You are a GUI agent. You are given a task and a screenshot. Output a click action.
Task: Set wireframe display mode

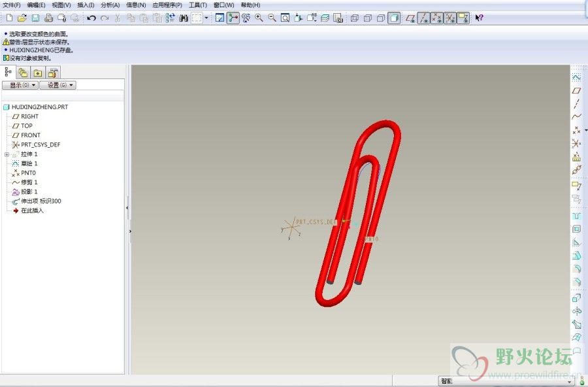pyautogui.click(x=354, y=18)
